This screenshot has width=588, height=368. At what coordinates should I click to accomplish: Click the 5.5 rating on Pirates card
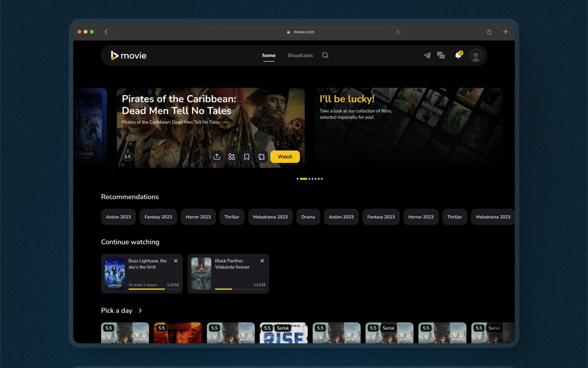127,157
